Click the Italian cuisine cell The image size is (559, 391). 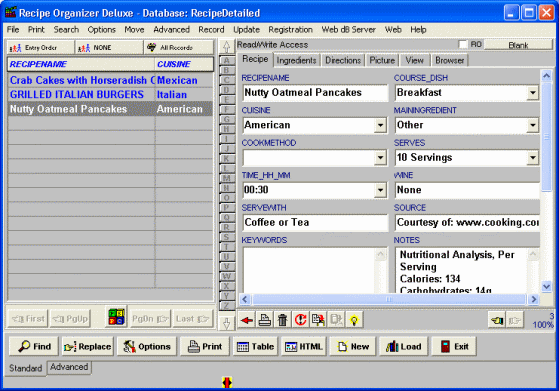pyautogui.click(x=184, y=95)
